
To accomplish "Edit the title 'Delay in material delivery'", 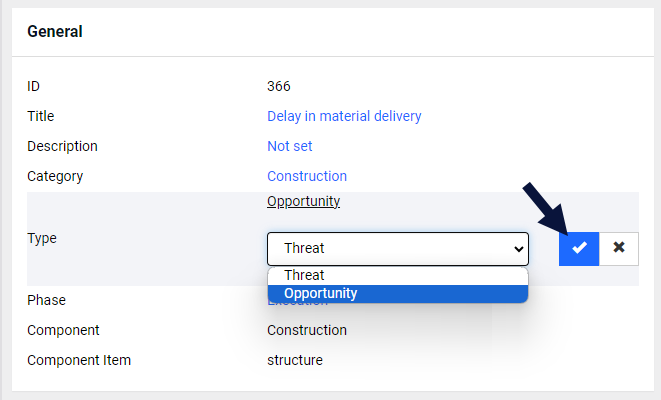I will coord(344,116).
